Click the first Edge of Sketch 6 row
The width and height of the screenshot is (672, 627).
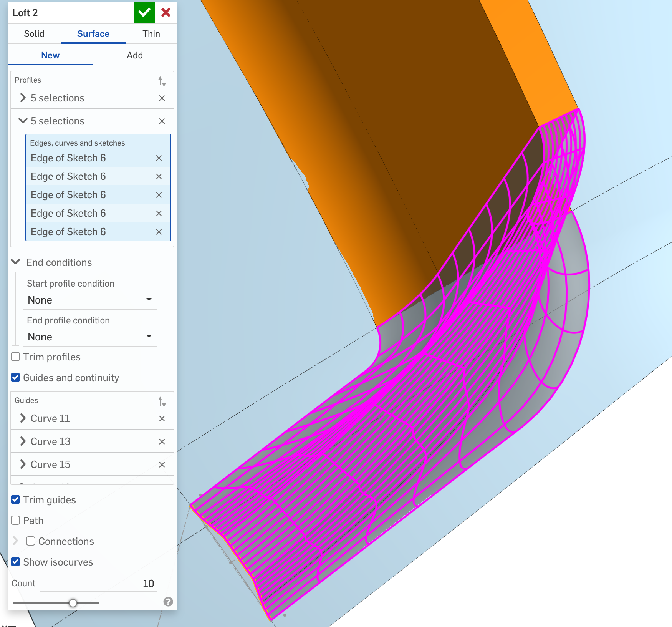point(98,158)
